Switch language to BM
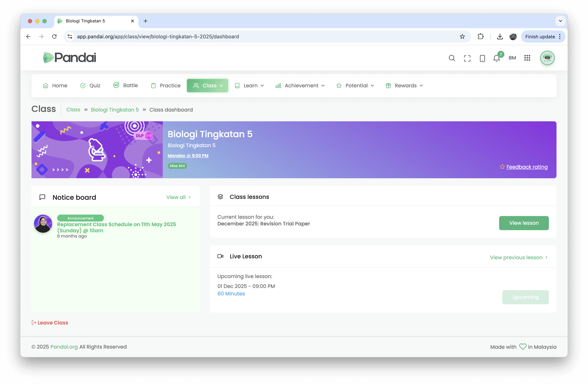This screenshot has width=588, height=384. [512, 58]
